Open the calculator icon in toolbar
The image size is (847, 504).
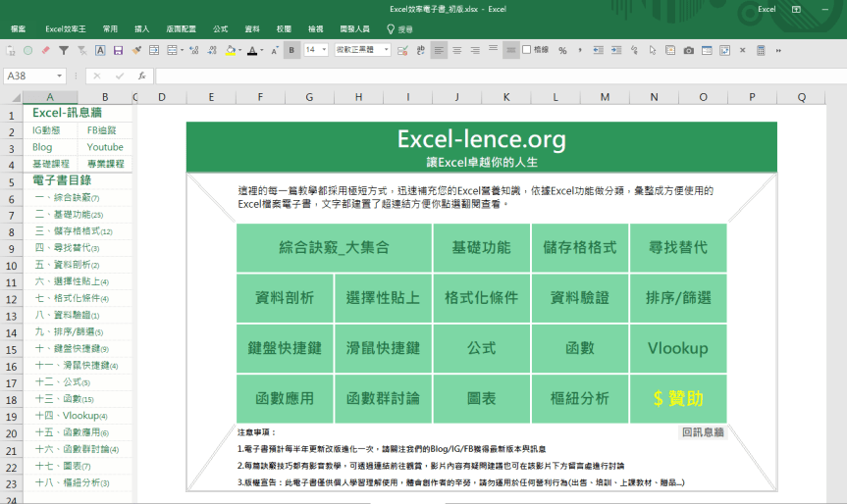point(761,50)
